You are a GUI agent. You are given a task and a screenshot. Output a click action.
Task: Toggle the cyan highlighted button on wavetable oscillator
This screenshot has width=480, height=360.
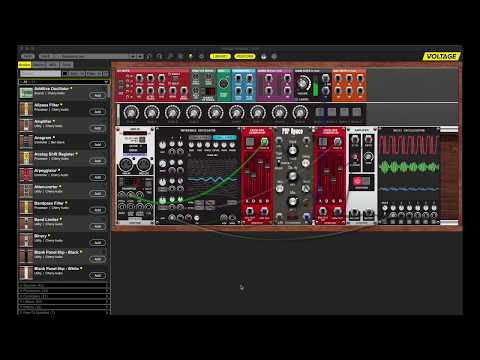tap(224, 137)
